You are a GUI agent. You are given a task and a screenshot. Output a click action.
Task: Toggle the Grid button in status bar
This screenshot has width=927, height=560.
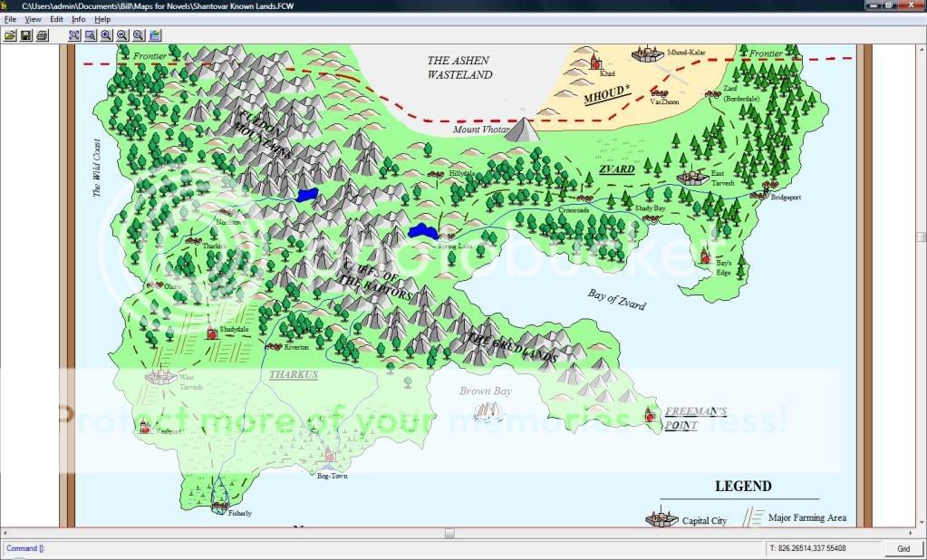click(x=903, y=549)
